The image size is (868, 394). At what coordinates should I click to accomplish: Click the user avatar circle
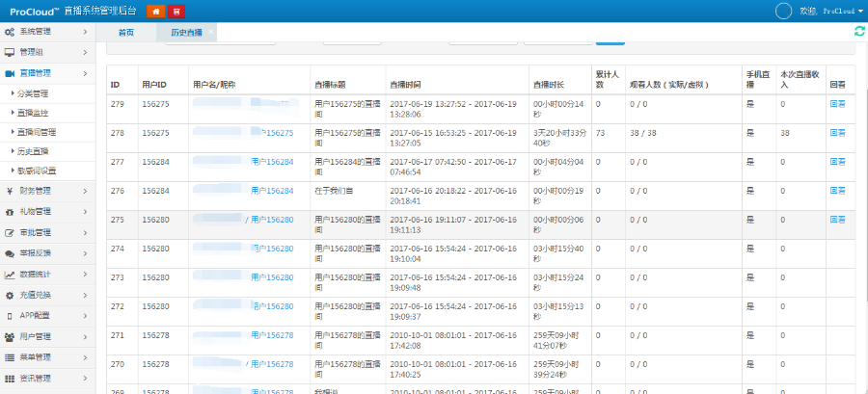tap(783, 11)
